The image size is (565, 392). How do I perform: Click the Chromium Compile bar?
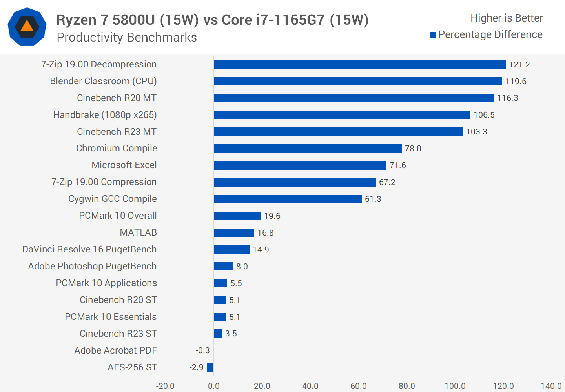coord(308,149)
